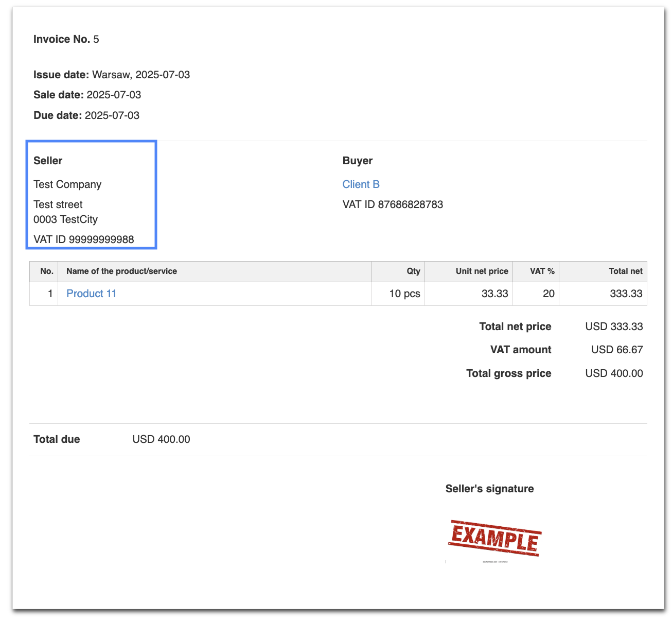The height and width of the screenshot is (620, 672).
Task: Click the Total net price label
Action: click(x=515, y=326)
